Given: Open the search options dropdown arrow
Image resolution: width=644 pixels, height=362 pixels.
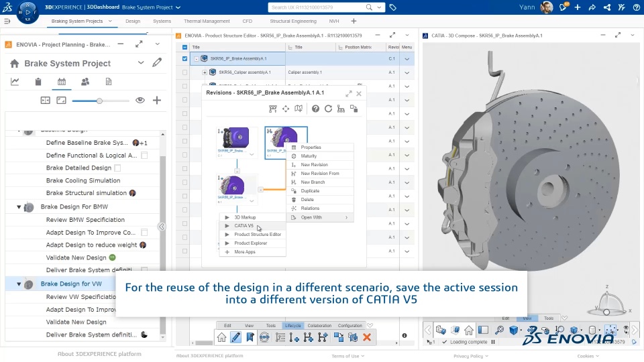Looking at the screenshot, I should click(379, 7).
